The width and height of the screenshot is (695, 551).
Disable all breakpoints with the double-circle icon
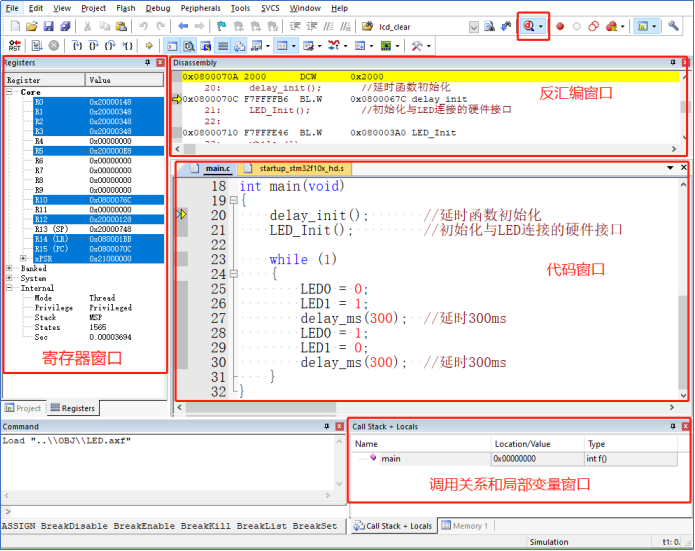(x=593, y=27)
